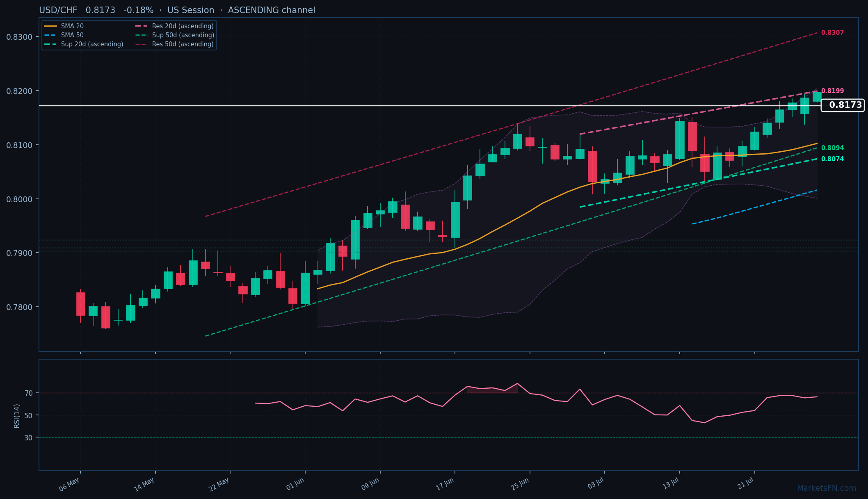Click the 0.8100 price axis label
The width and height of the screenshot is (868, 499).
pos(19,145)
